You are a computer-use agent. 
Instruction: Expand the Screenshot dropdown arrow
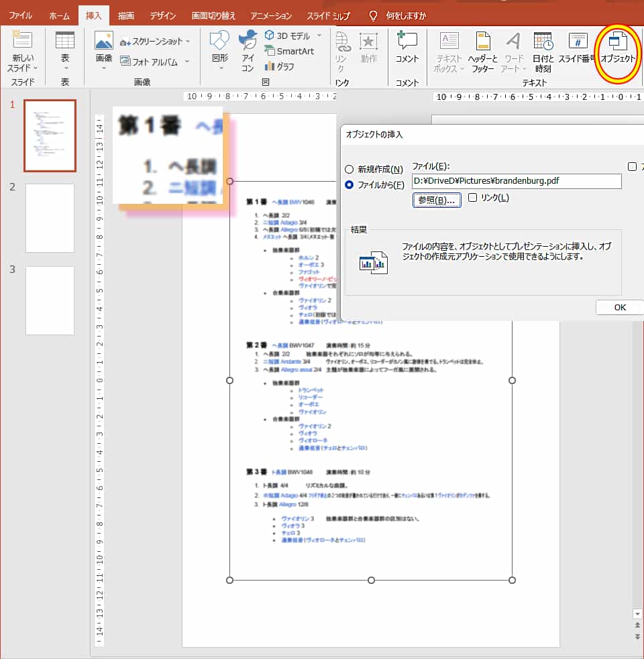coord(188,41)
